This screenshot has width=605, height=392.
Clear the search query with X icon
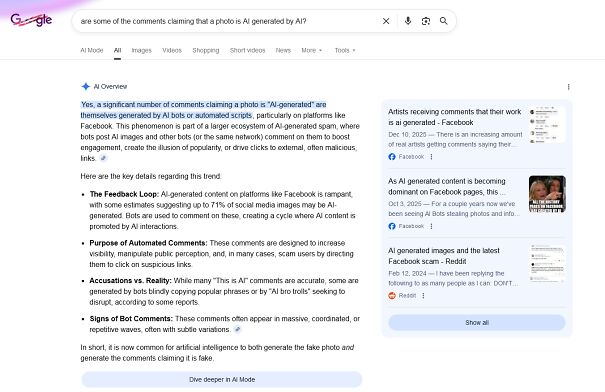pyautogui.click(x=386, y=21)
